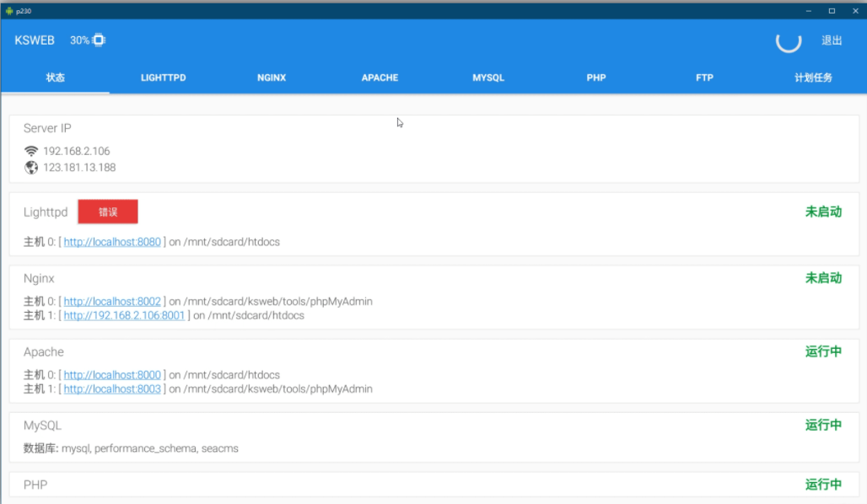Viewport: 867px width, 504px height.
Task: Open the 状态 status tab
Action: pos(56,78)
